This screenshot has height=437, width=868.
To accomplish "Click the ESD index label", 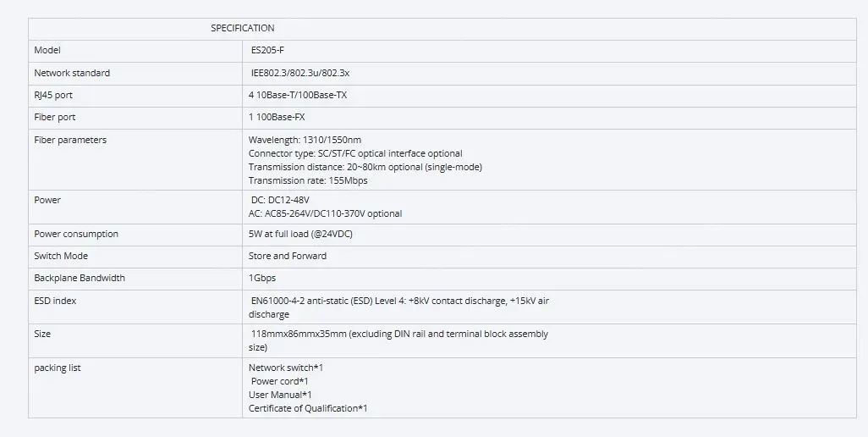I will (x=56, y=301).
